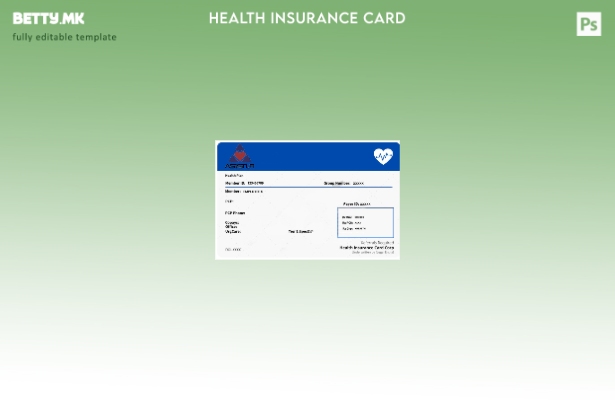Click the 'fully editable template' text
The width and height of the screenshot is (615, 400).
tap(64, 37)
